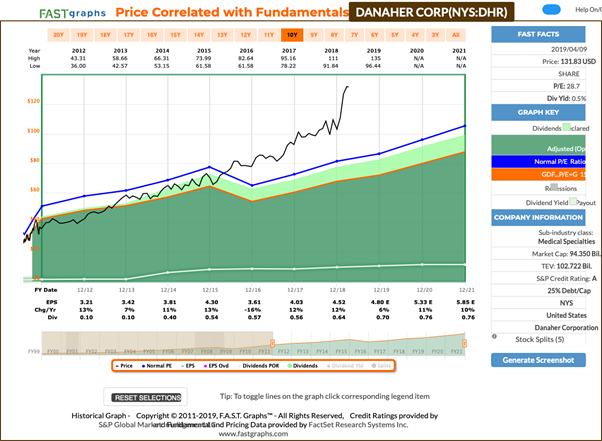
Task: Select the 17Y time range tab
Action: (x=129, y=35)
